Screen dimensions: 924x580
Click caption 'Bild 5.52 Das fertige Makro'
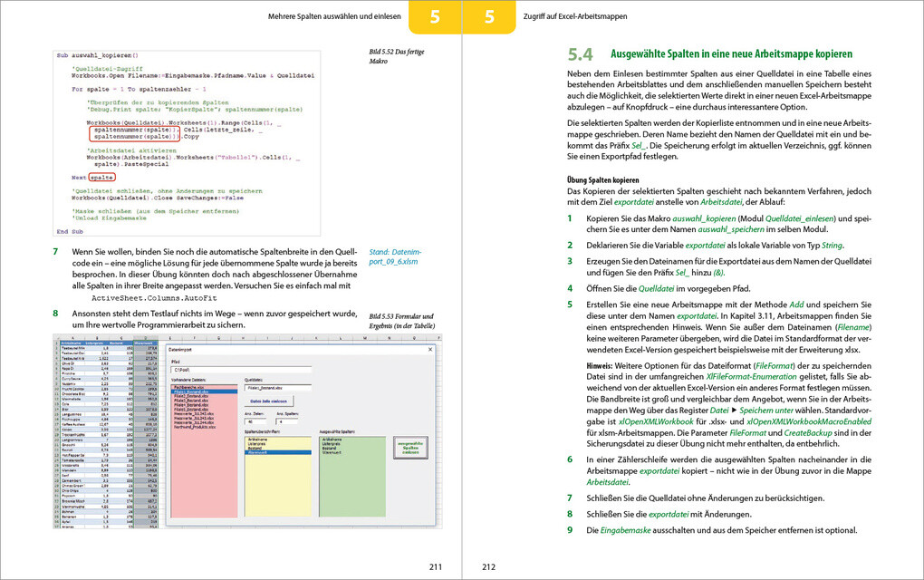[x=397, y=56]
